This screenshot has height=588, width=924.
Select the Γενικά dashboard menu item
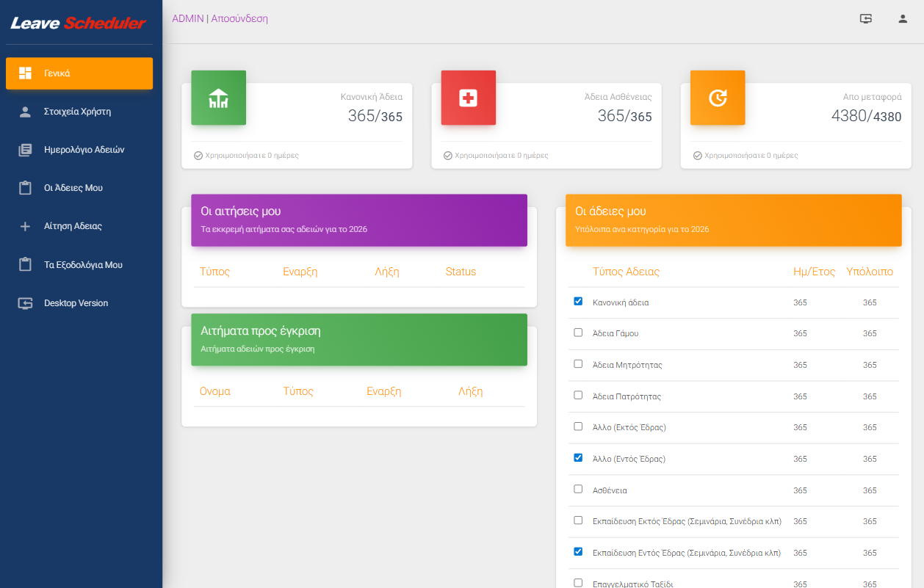pos(79,73)
